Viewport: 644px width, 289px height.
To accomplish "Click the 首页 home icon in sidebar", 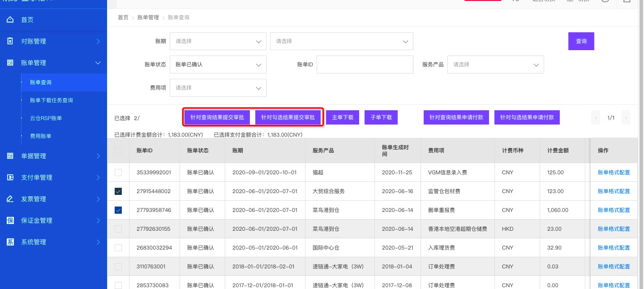I will (10, 20).
